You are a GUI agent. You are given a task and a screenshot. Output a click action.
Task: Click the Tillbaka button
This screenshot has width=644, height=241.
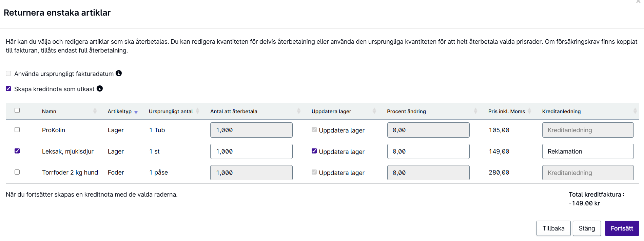(553, 228)
